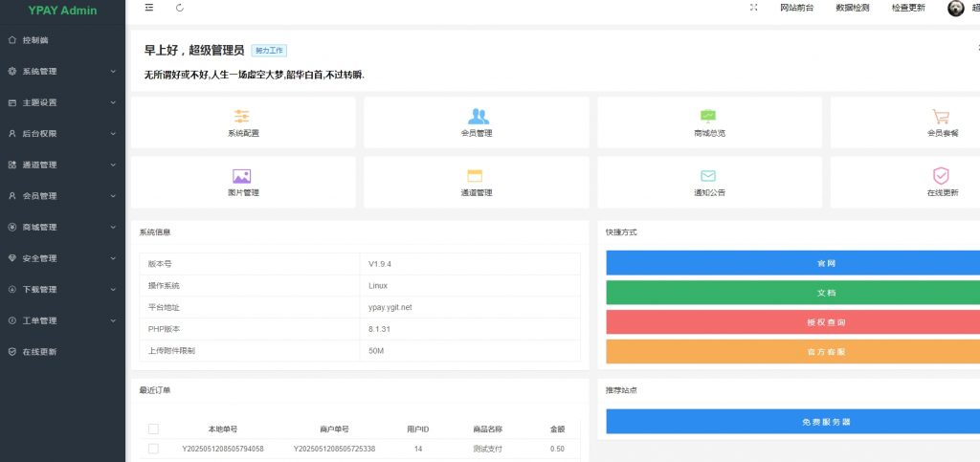The image size is (980, 462).
Task: Click the 会员管理 users icon card
Action: (477, 122)
